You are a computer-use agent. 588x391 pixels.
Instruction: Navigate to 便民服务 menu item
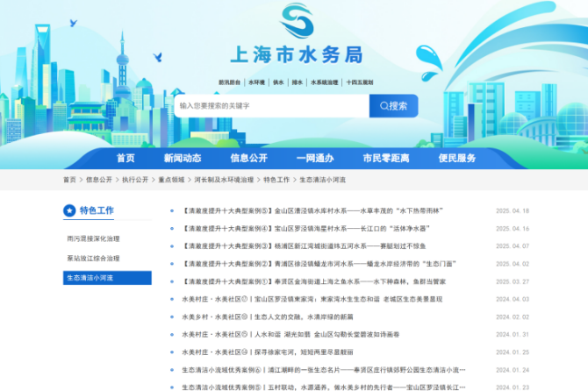[457, 158]
